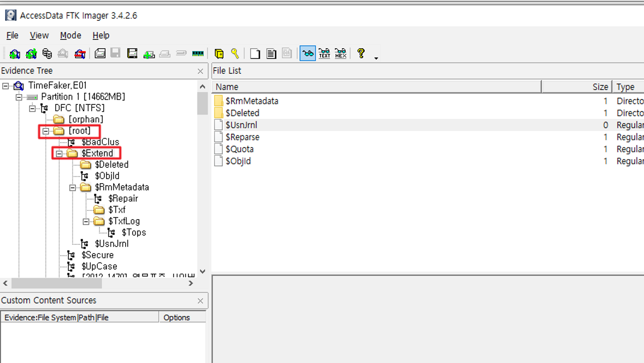This screenshot has width=644, height=363.
Task: Select $Reparse file in File List
Action: [427, 137]
